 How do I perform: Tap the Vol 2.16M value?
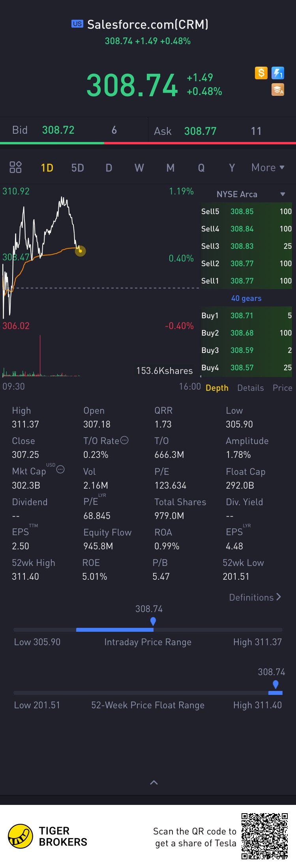[x=96, y=485]
